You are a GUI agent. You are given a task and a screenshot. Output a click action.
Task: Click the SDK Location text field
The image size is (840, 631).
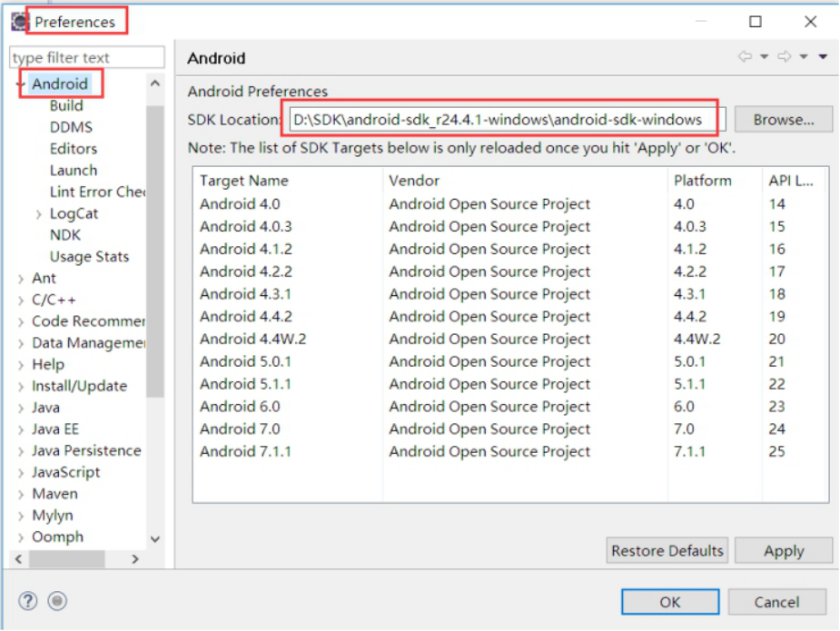pos(505,119)
